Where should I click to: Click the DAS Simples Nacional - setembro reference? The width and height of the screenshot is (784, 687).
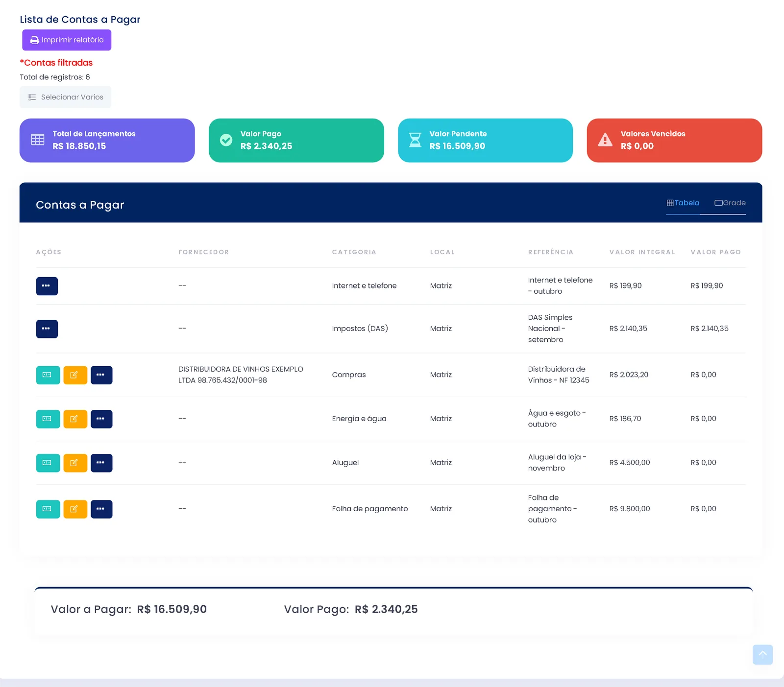tap(550, 329)
